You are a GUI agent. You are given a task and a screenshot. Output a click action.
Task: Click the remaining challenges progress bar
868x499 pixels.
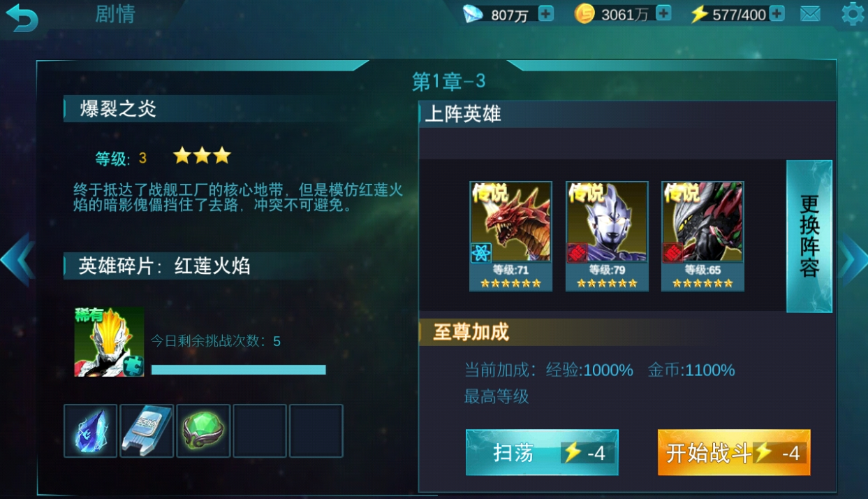point(239,370)
